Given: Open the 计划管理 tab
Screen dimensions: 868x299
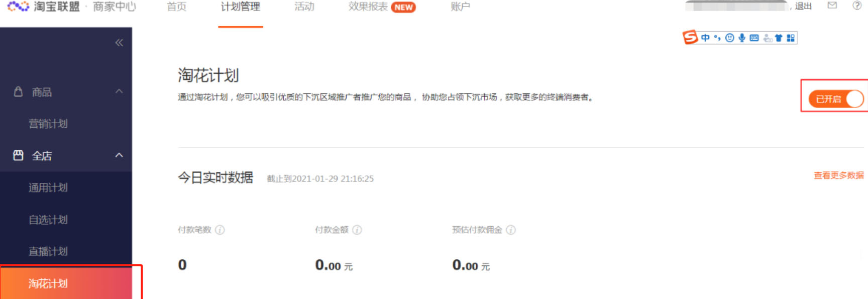Looking at the screenshot, I should [x=241, y=7].
